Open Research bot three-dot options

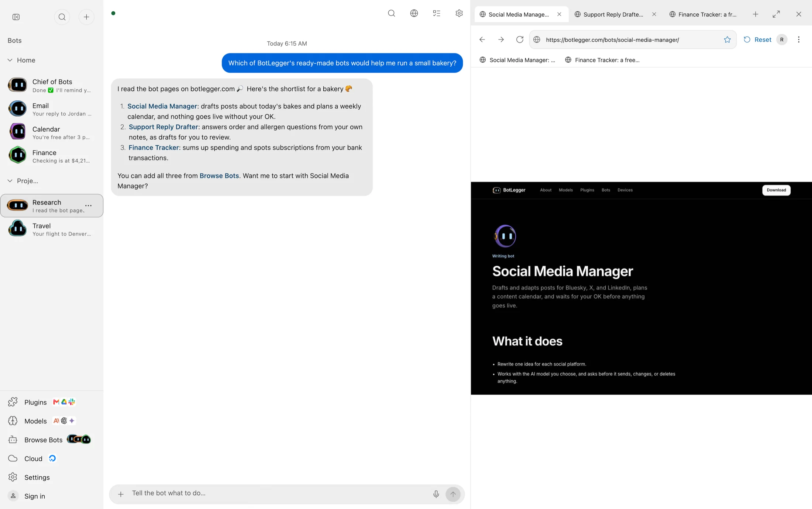[89, 205]
